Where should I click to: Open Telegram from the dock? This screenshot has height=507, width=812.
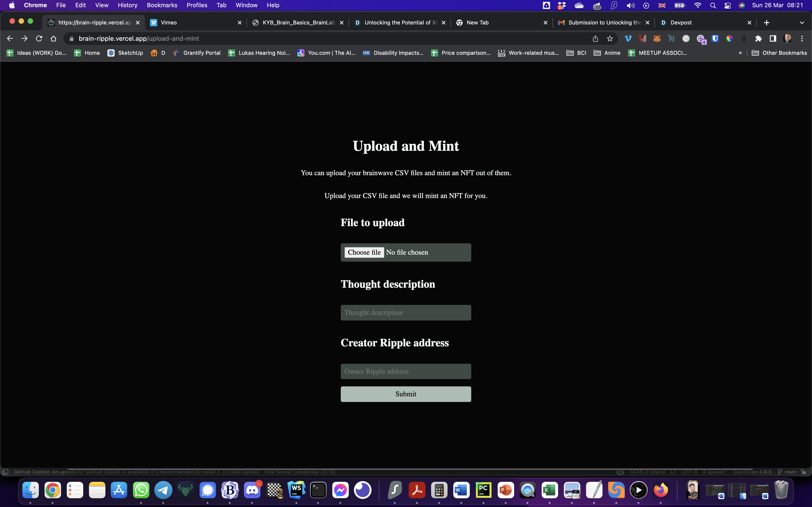pyautogui.click(x=163, y=490)
